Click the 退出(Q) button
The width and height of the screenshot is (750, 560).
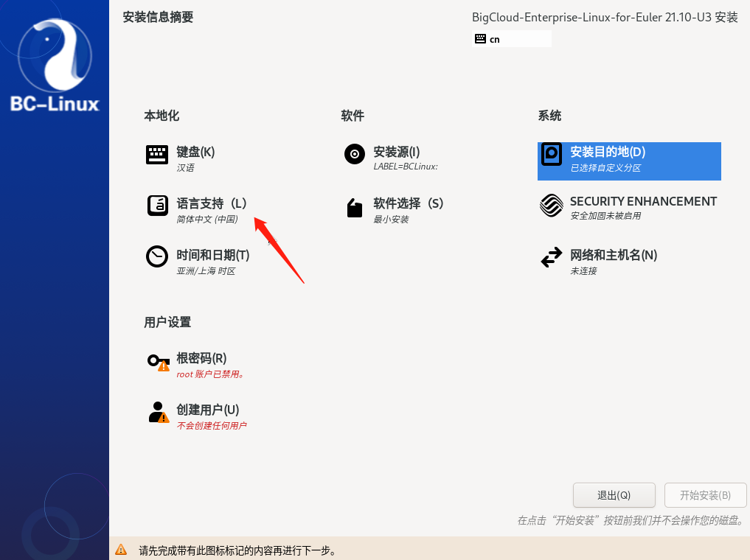614,495
